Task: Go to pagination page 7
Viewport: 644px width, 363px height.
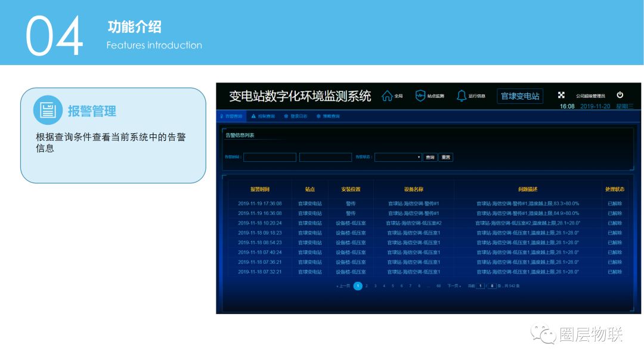Action: point(410,286)
